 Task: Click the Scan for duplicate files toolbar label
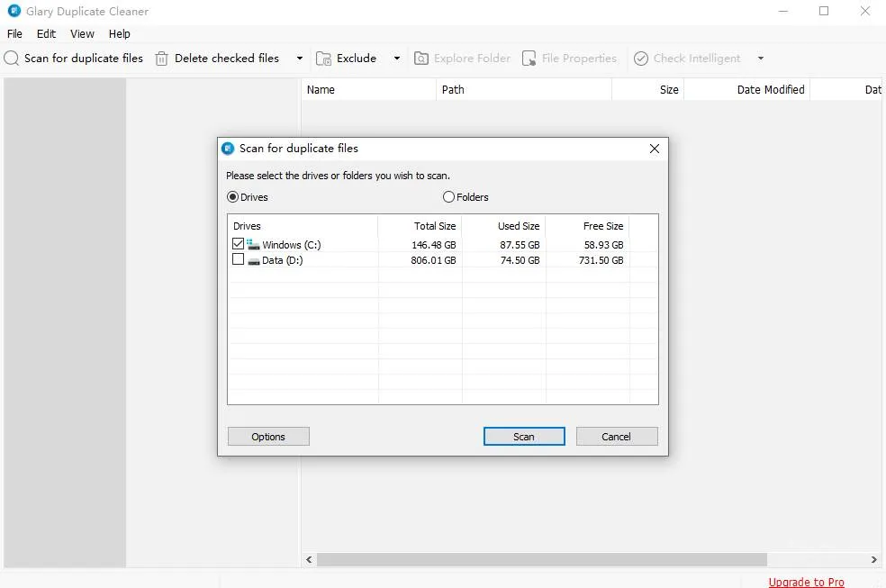coord(84,59)
